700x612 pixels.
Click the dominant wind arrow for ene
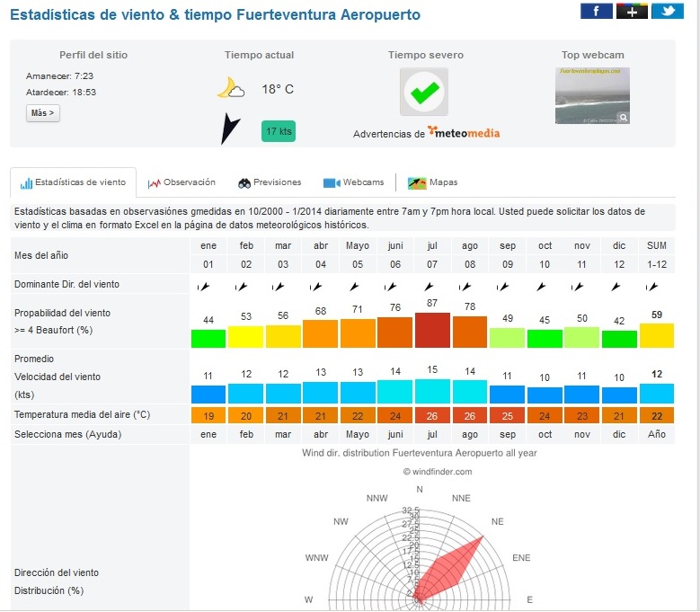(204, 287)
